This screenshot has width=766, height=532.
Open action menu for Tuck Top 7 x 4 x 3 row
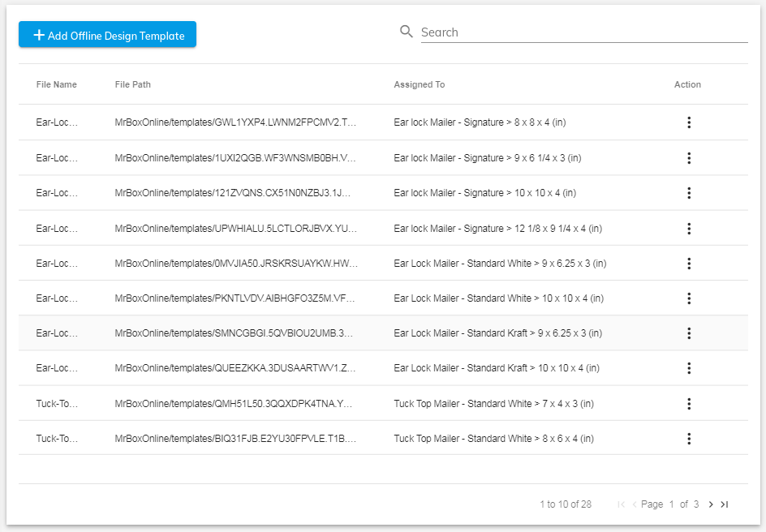tap(689, 404)
